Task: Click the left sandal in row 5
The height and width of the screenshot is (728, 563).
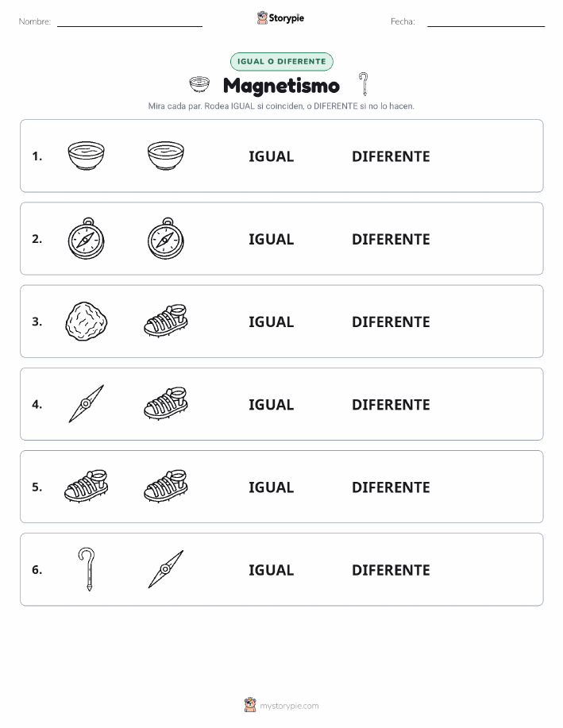Action: point(87,486)
